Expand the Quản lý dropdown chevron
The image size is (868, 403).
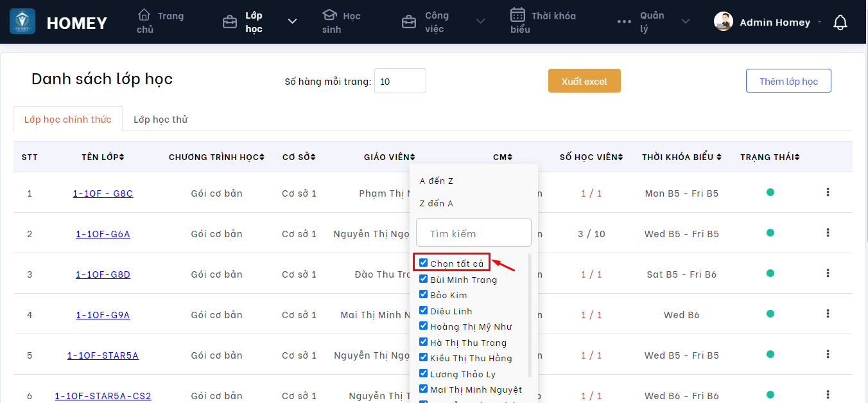[x=686, y=22]
